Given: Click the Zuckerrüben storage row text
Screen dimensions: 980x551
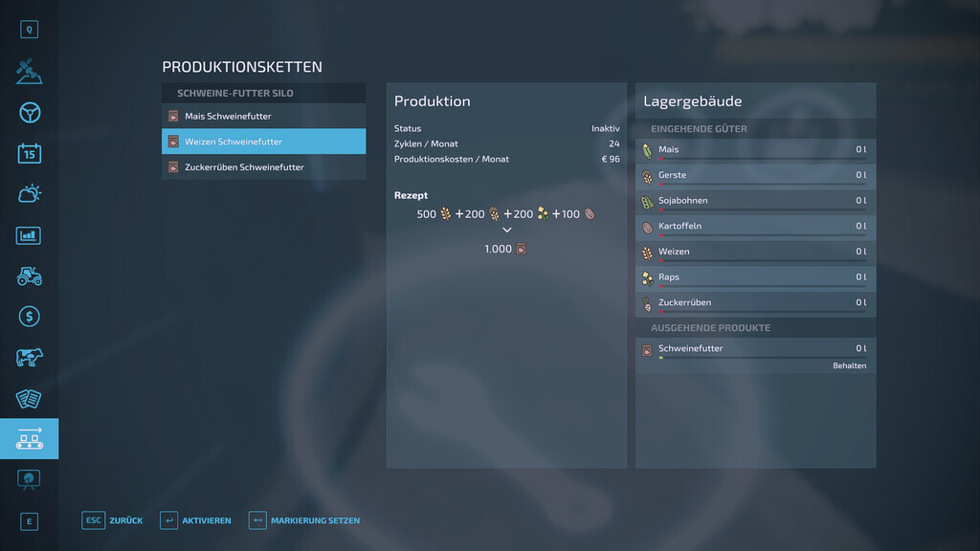Looking at the screenshot, I should click(x=684, y=302).
